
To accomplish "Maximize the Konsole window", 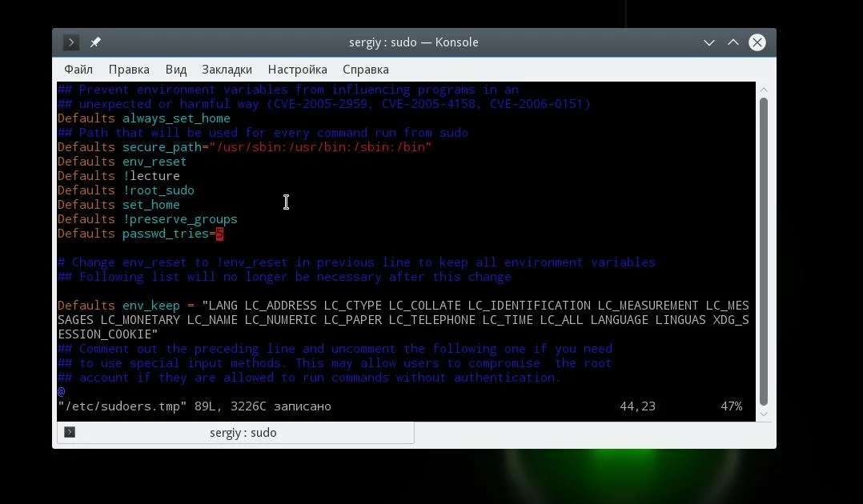I will [x=733, y=42].
